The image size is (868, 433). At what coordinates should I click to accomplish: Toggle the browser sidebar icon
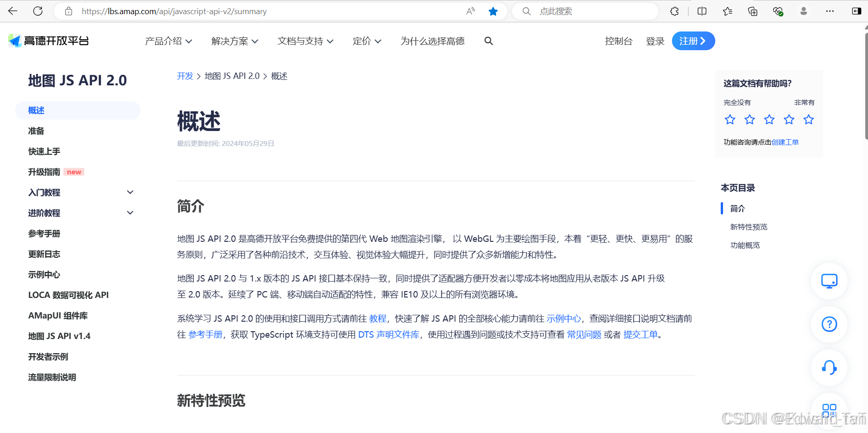857,11
